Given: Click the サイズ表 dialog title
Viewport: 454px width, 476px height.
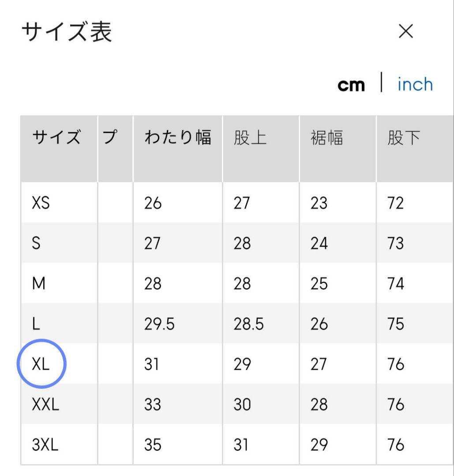Looking at the screenshot, I should pyautogui.click(x=67, y=32).
